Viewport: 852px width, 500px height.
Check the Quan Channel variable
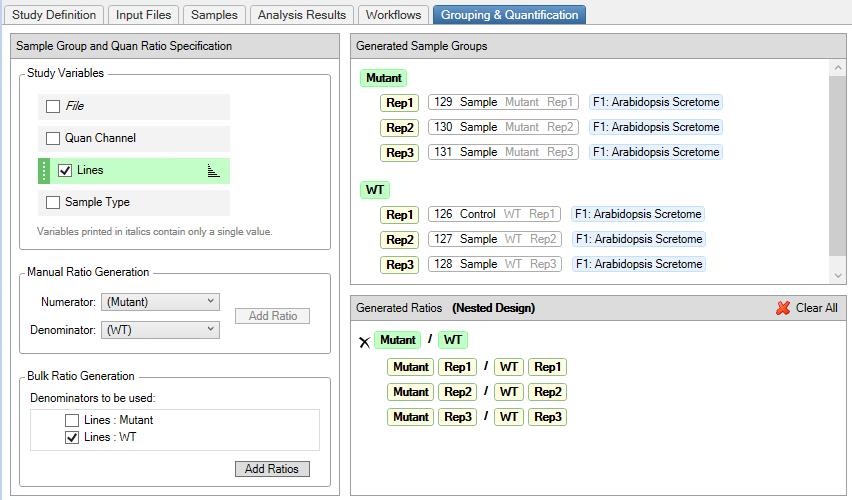[x=53, y=138]
